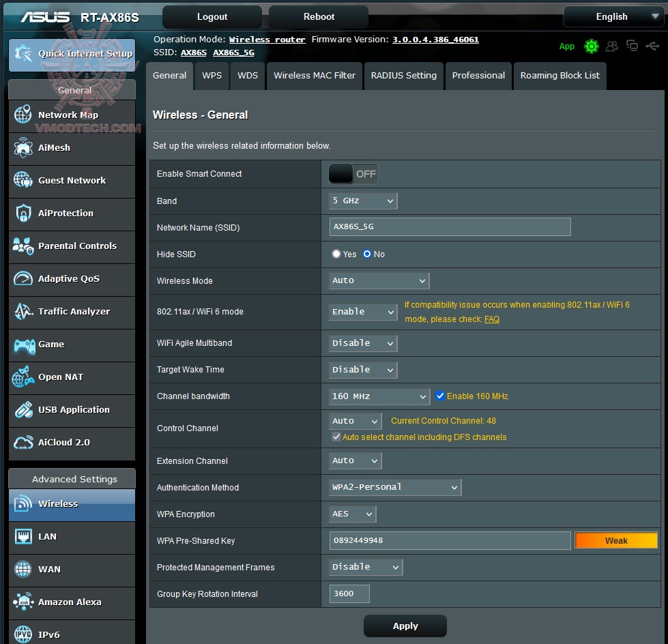The width and height of the screenshot is (668, 644).
Task: Click the Wireless router operation mode link
Action: (267, 40)
